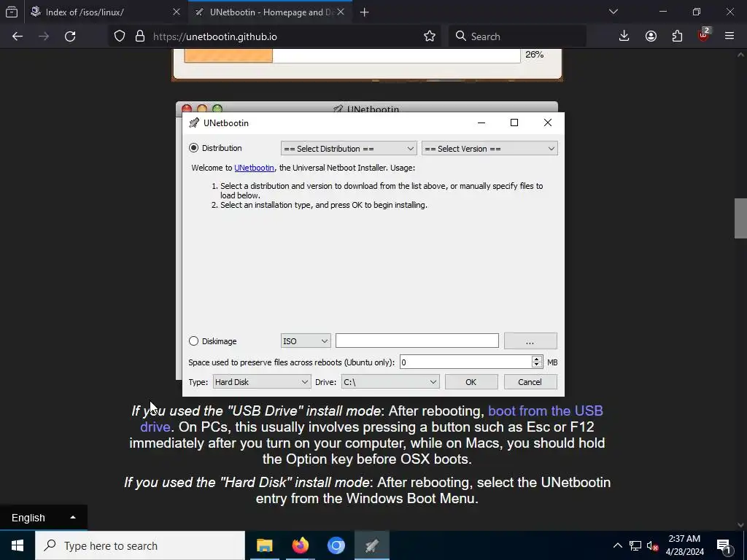
Task: Open the Firefox View tab-list icon
Action: point(12,12)
